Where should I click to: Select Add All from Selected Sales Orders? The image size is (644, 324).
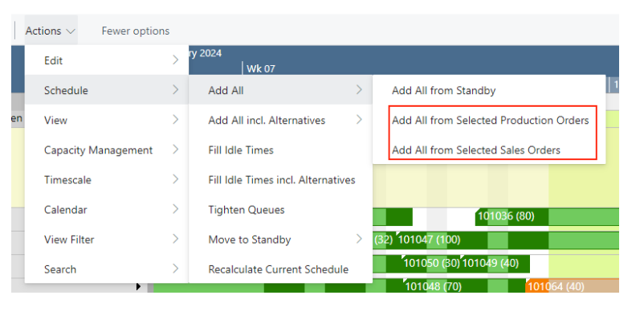click(476, 150)
